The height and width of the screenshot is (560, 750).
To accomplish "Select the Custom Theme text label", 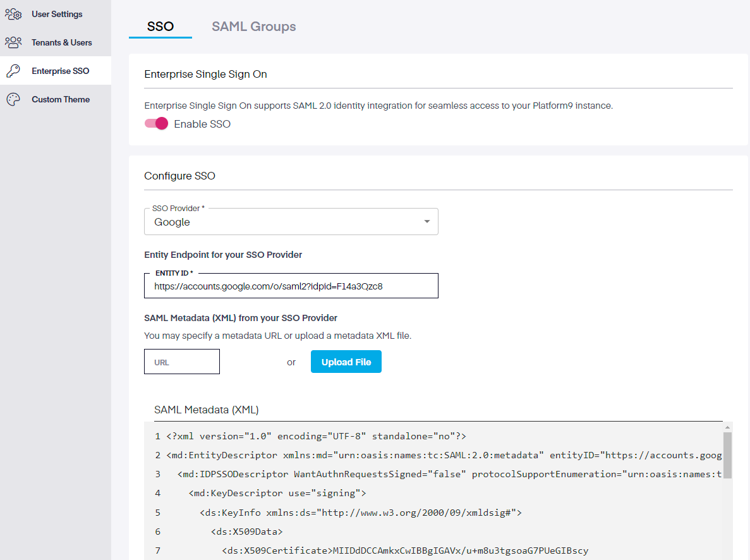I will tap(61, 99).
